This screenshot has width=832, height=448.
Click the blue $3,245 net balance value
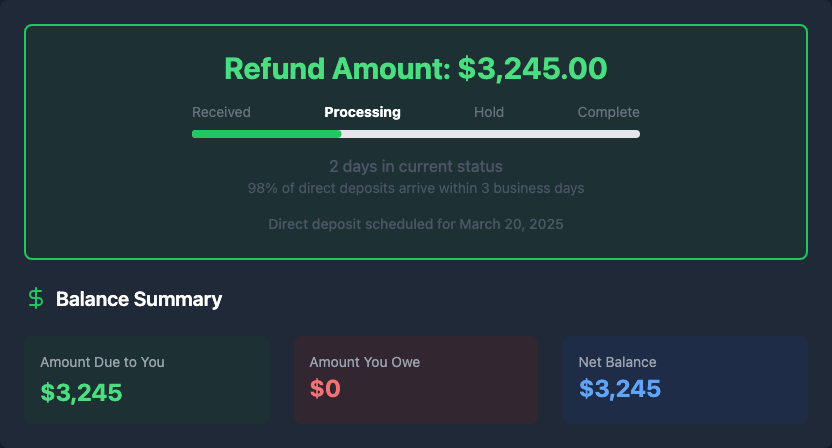pyautogui.click(x=619, y=389)
